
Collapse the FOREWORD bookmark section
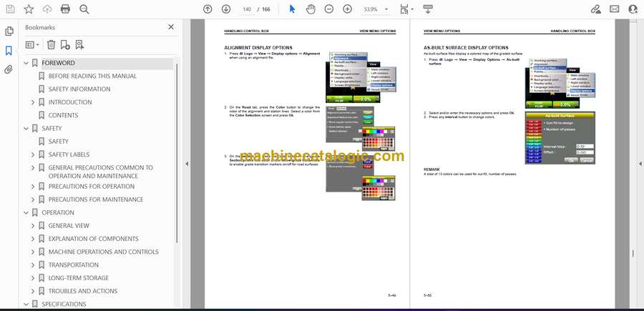coord(26,63)
